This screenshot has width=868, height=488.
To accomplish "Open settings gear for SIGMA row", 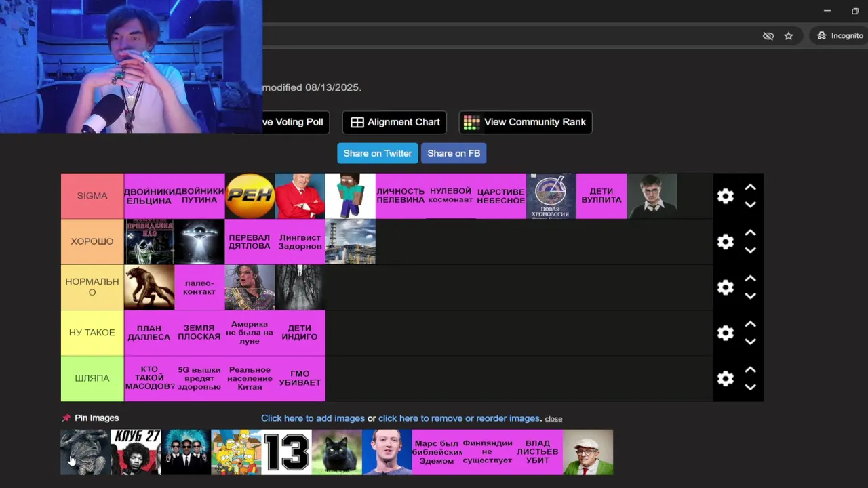I will click(x=726, y=196).
